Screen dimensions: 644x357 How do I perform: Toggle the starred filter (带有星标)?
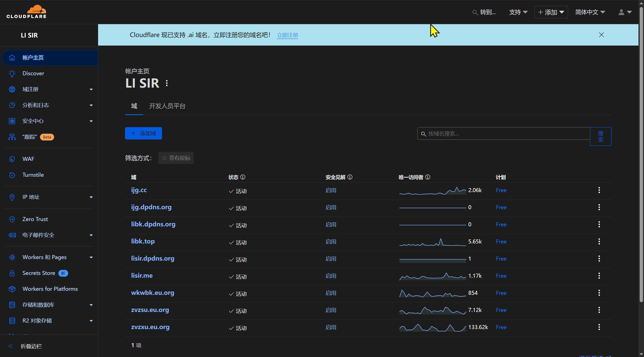click(x=176, y=158)
